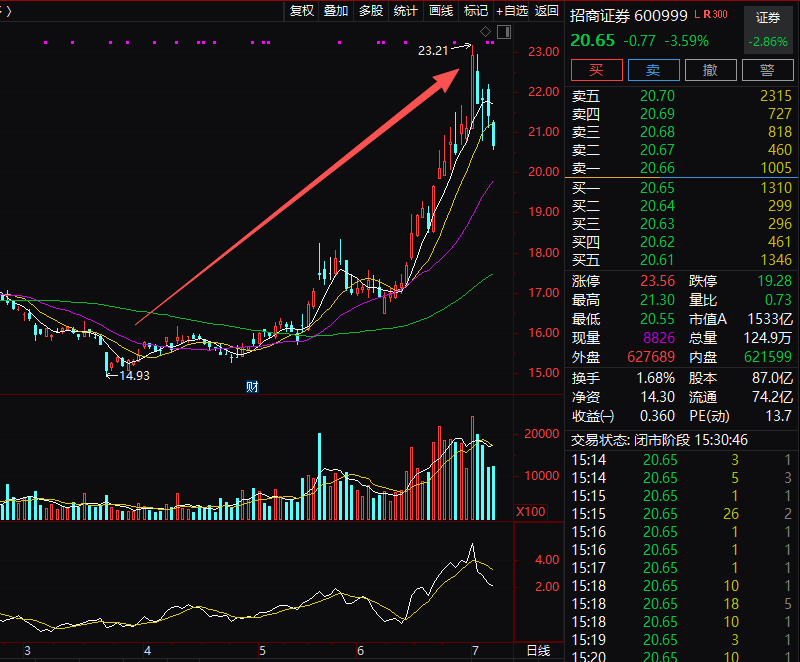Open the 复权 adjustment menu
The image size is (800, 662).
point(302,11)
